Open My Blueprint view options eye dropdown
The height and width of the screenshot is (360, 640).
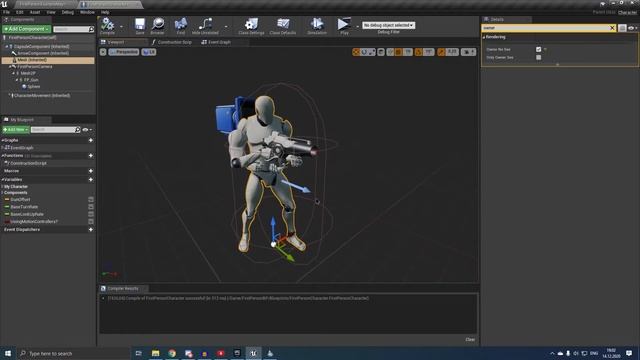87,129
